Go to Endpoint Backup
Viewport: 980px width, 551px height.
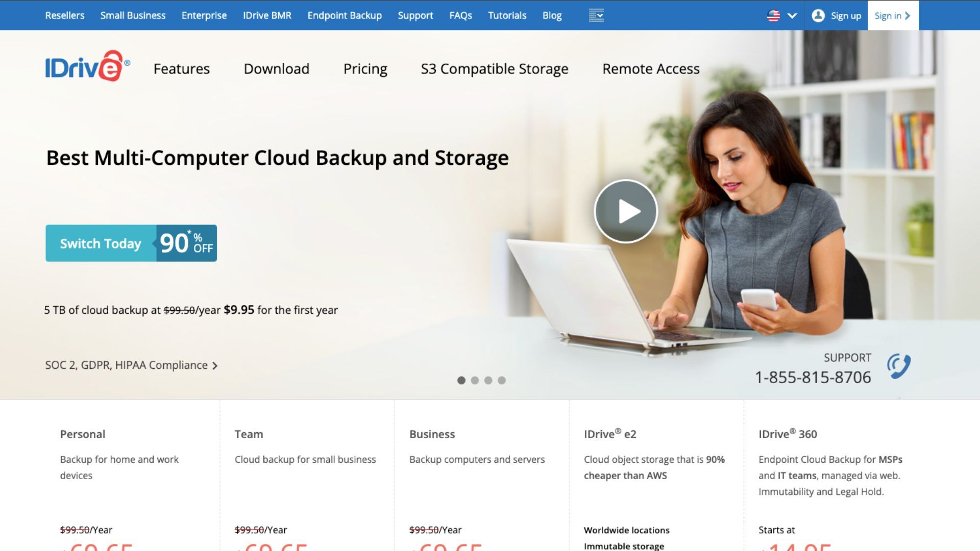[345, 15]
